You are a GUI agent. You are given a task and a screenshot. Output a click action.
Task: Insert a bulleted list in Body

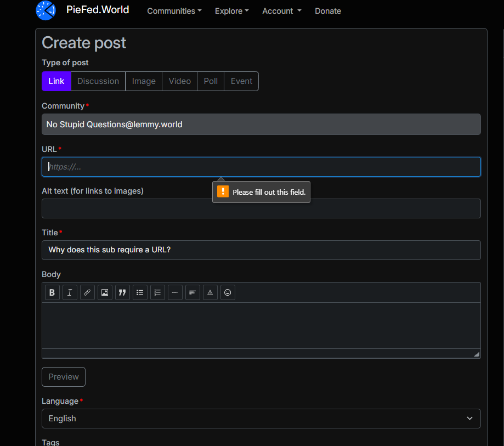point(140,292)
